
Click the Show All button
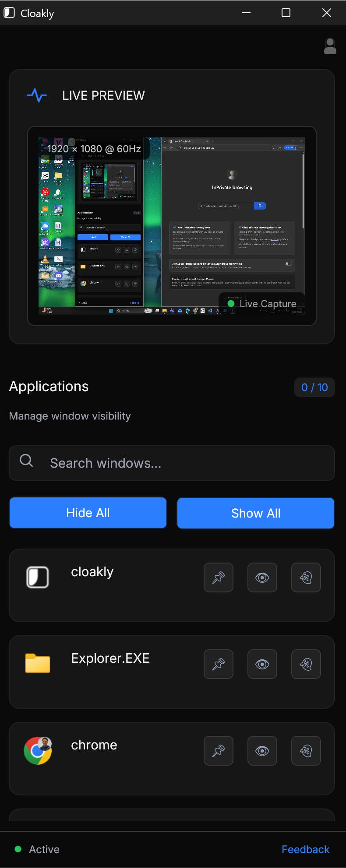256,513
